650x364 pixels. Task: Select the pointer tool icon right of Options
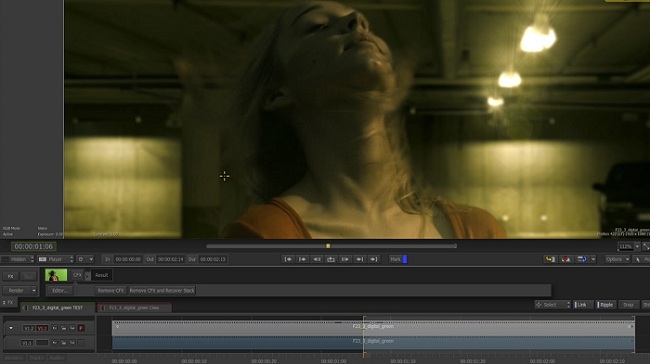click(638, 260)
